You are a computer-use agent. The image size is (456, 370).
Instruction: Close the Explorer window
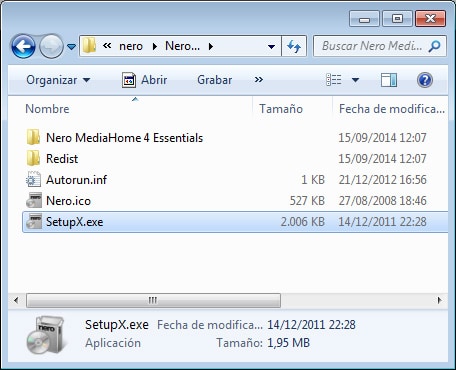coord(430,19)
